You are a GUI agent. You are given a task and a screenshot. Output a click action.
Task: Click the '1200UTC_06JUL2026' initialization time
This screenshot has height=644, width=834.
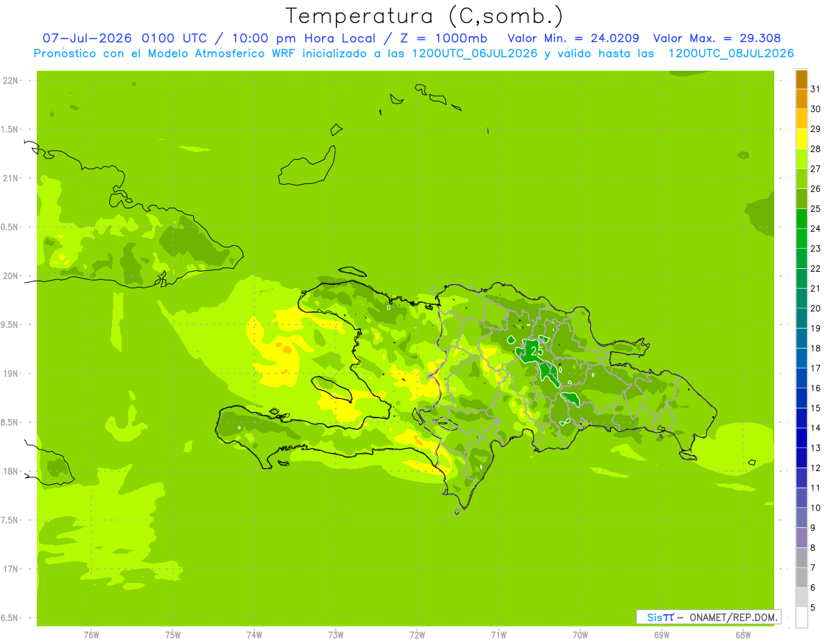(x=475, y=53)
